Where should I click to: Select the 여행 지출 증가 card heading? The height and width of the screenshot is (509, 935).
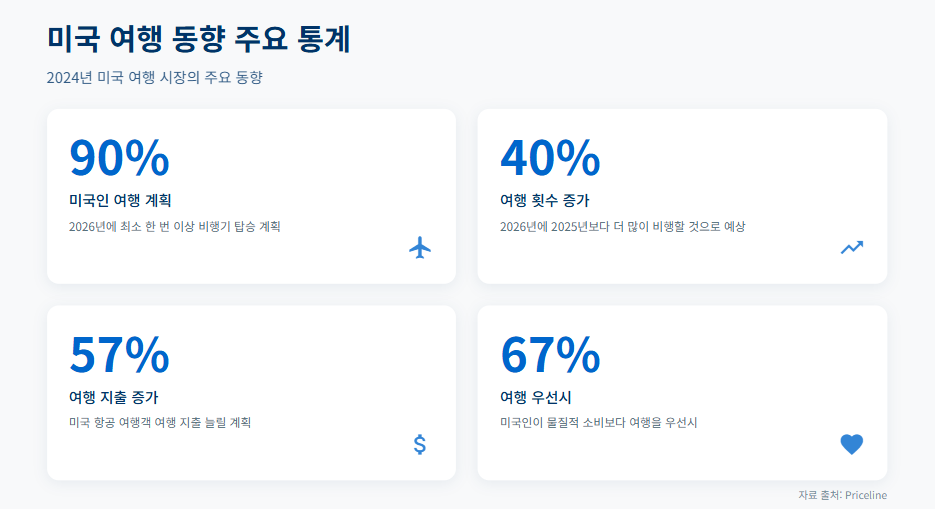pos(113,397)
